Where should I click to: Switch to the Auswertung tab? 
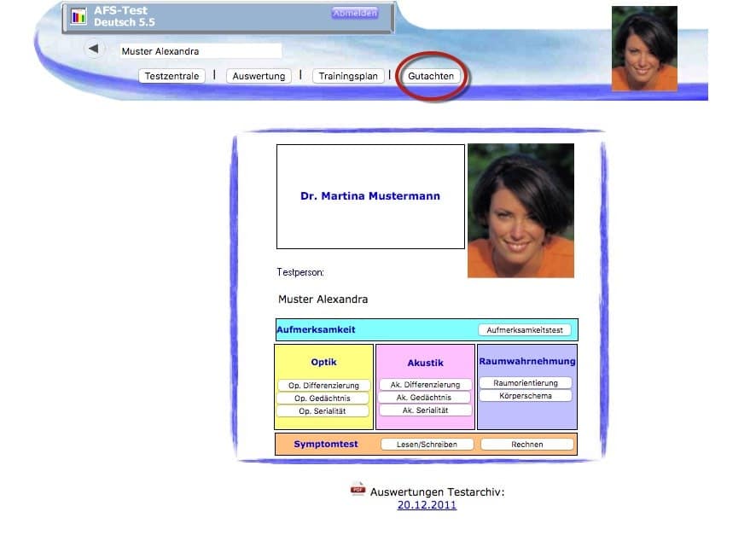click(259, 76)
